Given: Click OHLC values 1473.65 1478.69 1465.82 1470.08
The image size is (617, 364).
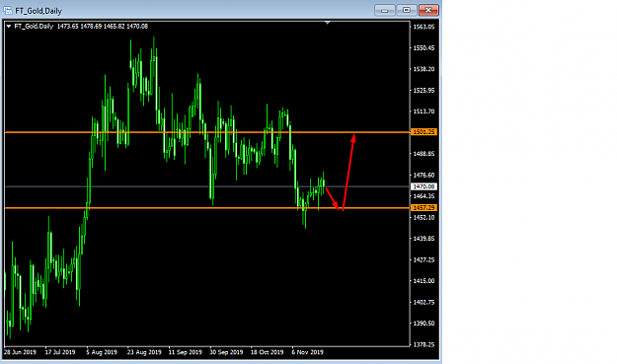Looking at the screenshot, I should [x=103, y=27].
